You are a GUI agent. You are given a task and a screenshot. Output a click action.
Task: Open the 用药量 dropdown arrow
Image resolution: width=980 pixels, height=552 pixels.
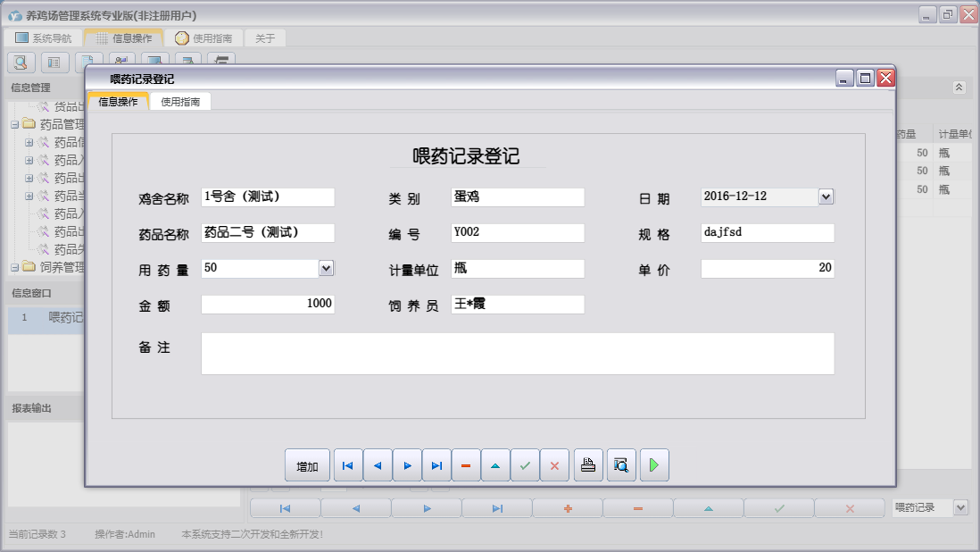click(x=326, y=268)
